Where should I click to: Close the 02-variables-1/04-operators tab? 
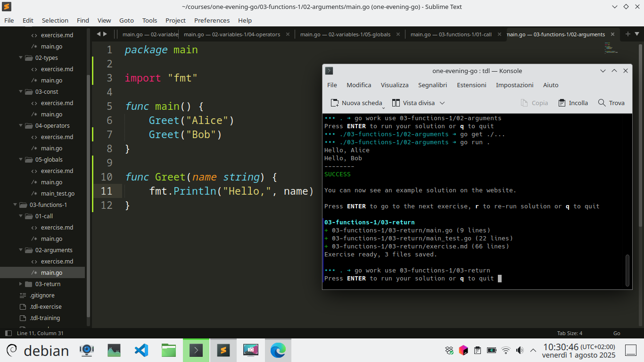point(288,34)
